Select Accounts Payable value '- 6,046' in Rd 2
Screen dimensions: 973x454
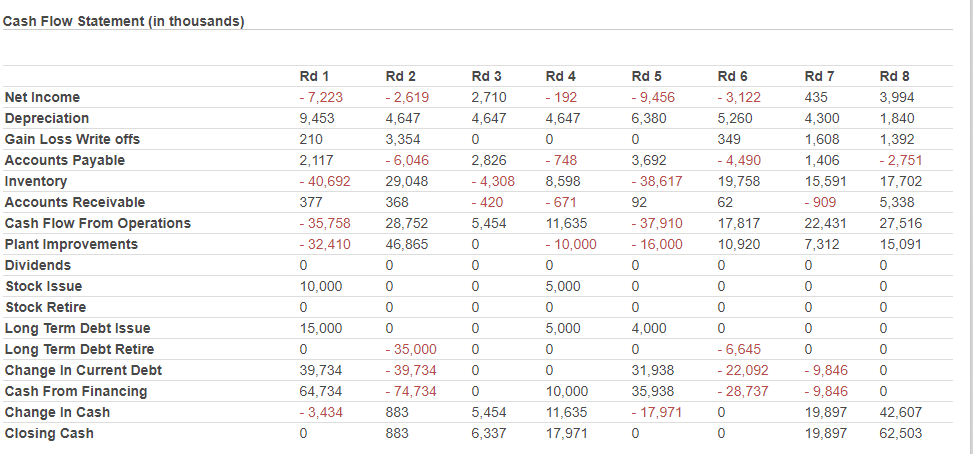(x=407, y=161)
